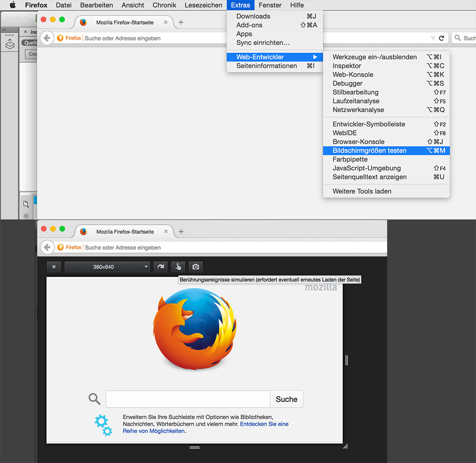Screen dimensions: 476x463
Task: Choose Inspektor in the Web-Entwickler submenu
Action: click(347, 66)
